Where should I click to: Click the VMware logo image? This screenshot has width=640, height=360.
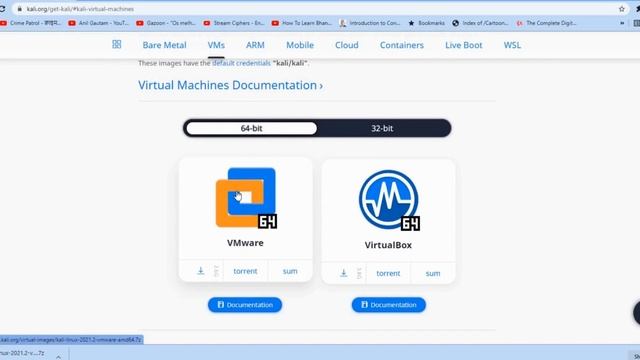pos(246,198)
